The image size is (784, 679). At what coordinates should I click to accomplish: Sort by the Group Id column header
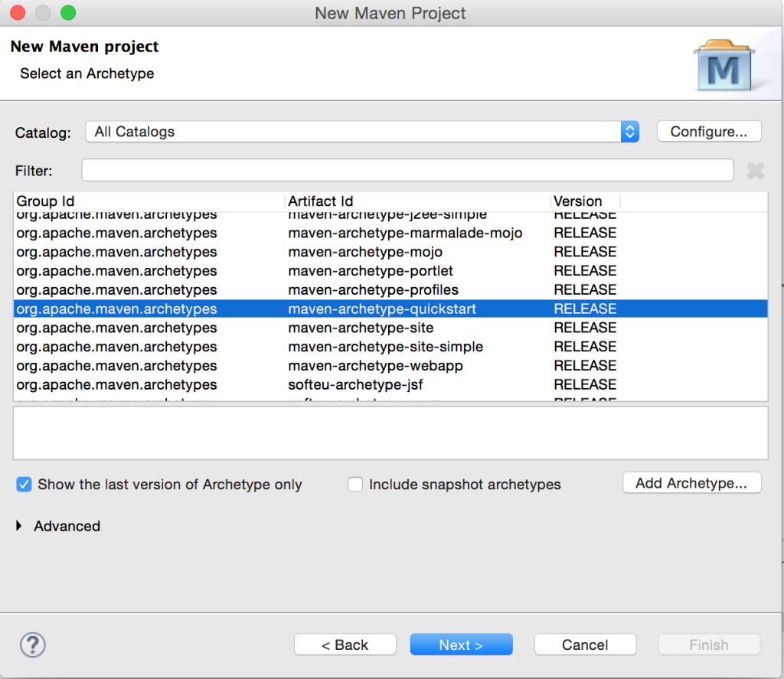click(x=149, y=201)
